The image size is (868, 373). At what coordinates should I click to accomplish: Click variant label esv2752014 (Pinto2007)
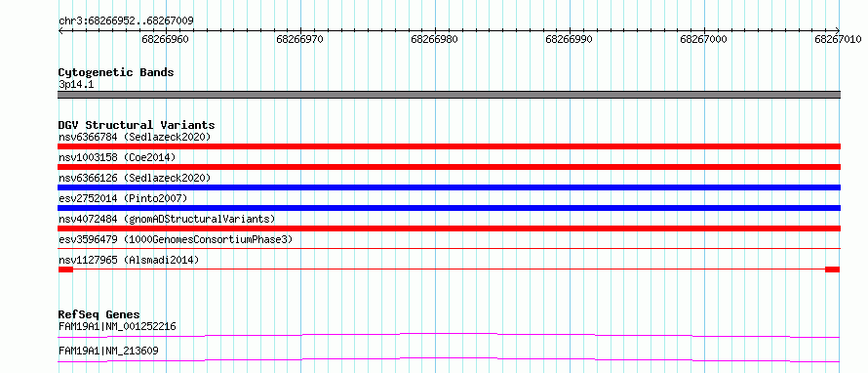(123, 198)
